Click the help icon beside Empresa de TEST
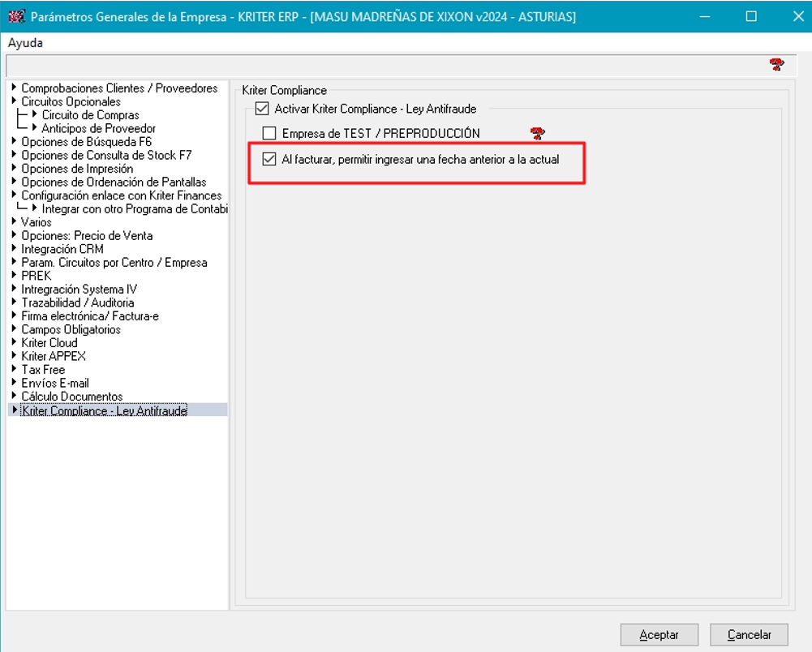This screenshot has width=812, height=652. click(x=538, y=134)
